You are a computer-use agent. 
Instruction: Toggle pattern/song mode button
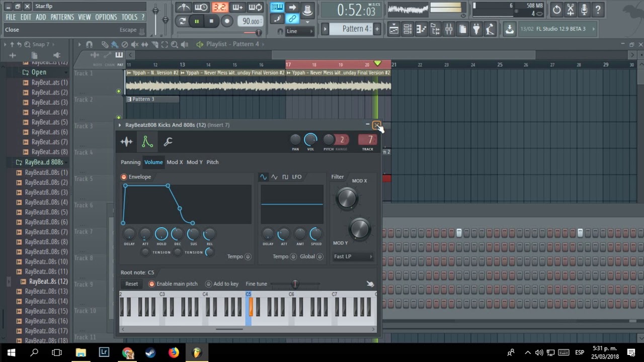pos(182,21)
